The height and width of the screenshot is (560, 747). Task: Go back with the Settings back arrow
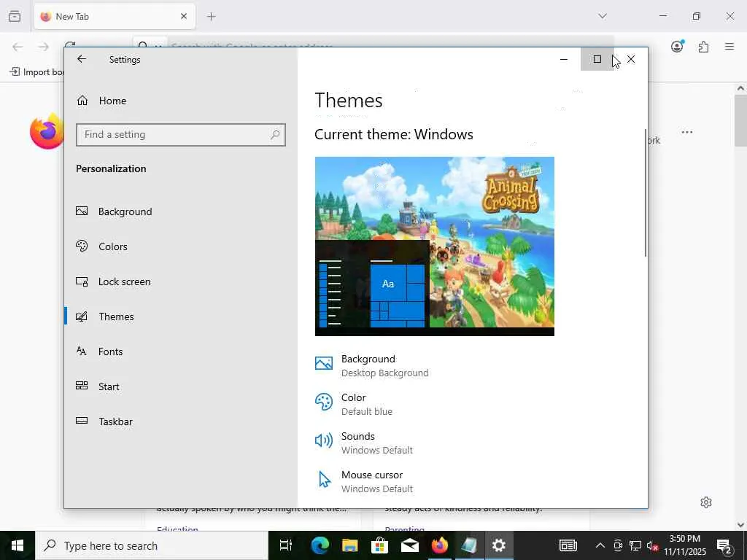coord(82,59)
